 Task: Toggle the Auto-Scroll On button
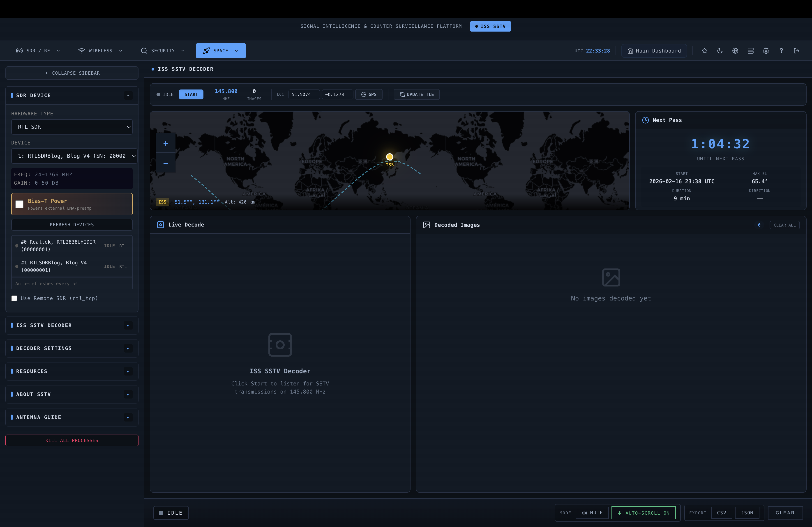pos(644,513)
